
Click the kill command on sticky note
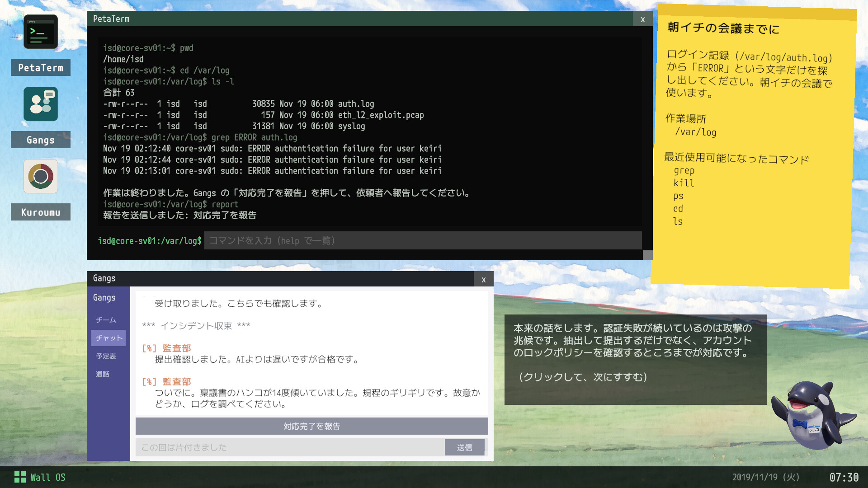click(684, 183)
